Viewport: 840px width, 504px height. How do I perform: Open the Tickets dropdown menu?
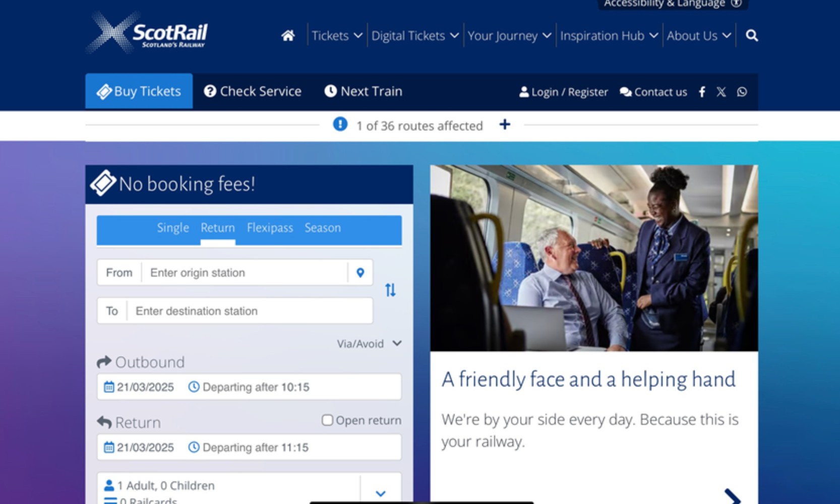point(337,36)
